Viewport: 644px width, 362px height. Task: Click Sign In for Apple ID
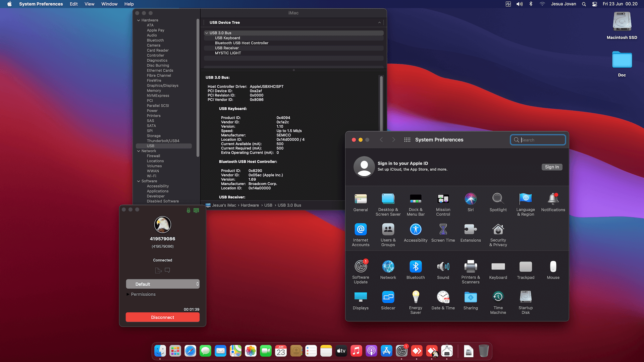pyautogui.click(x=552, y=167)
